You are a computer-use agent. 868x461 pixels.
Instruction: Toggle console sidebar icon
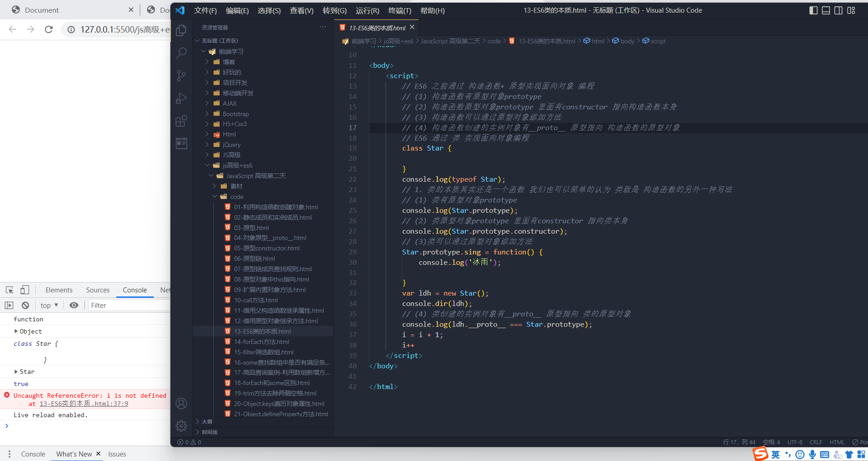click(9, 306)
